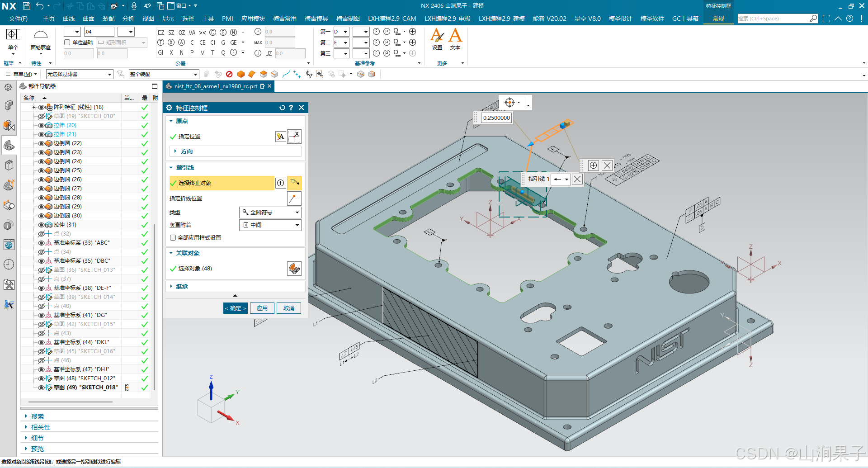868x468 pixels.
Task: Click the tolerance value field showing .04
Action: [99, 32]
